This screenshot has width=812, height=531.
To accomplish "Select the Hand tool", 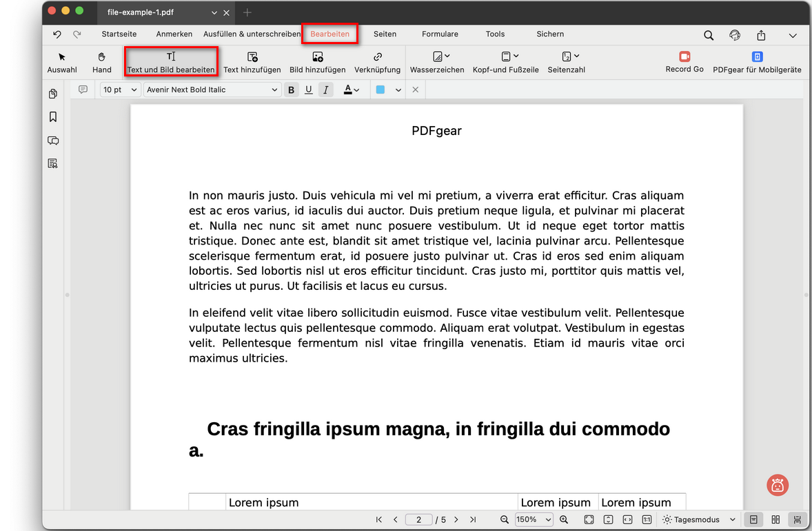I will point(101,61).
